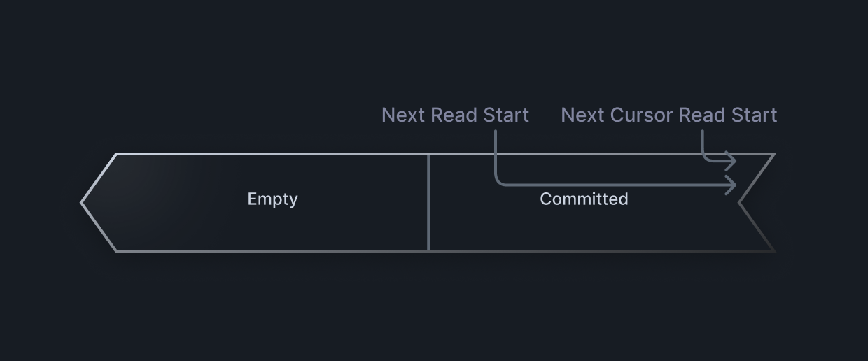
Task: Click the word "Cursor" in the right label
Action: pyautogui.click(x=641, y=115)
